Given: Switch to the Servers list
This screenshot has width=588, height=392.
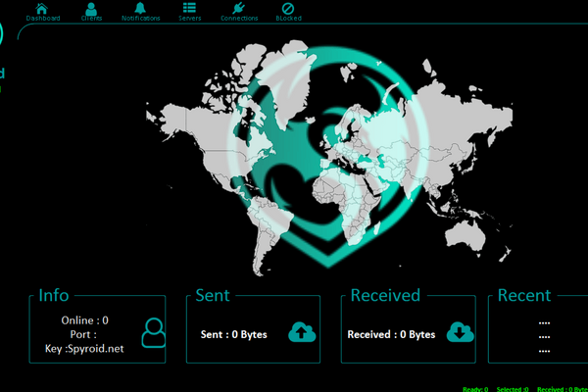Looking at the screenshot, I should [x=189, y=12].
